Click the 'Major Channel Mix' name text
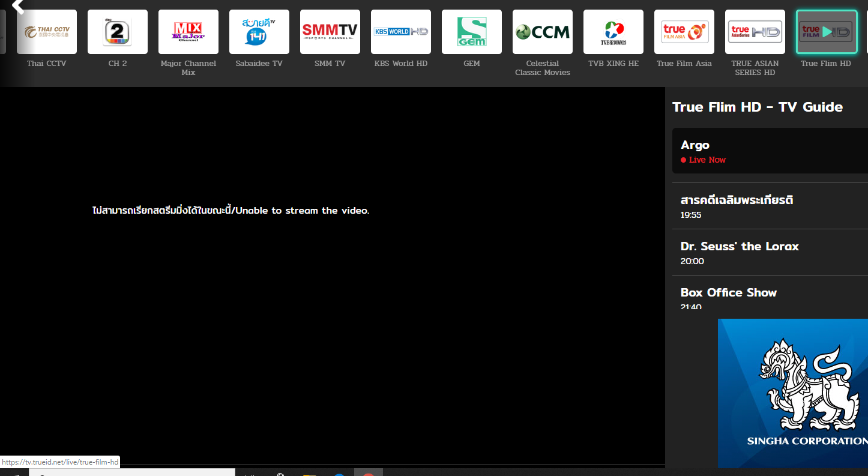 [188, 68]
